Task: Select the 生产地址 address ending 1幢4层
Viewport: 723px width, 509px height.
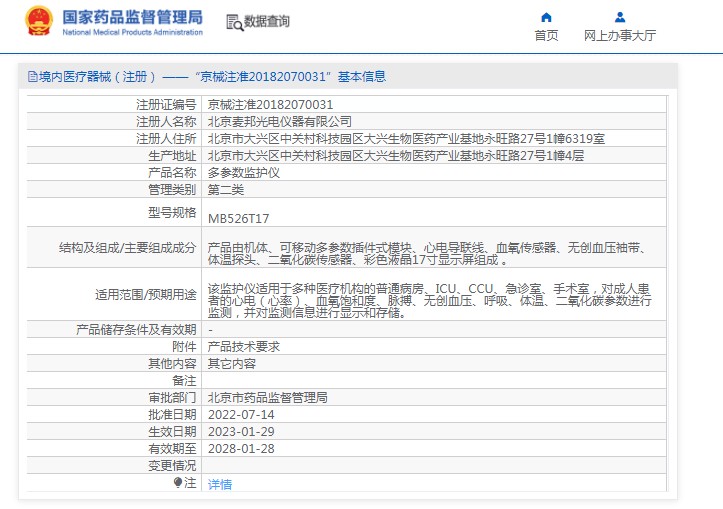Action: pos(396,156)
